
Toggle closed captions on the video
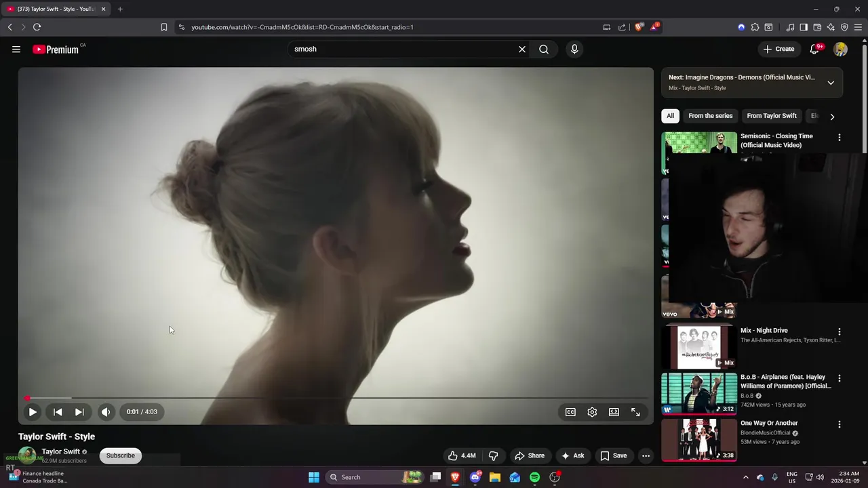coord(570,411)
